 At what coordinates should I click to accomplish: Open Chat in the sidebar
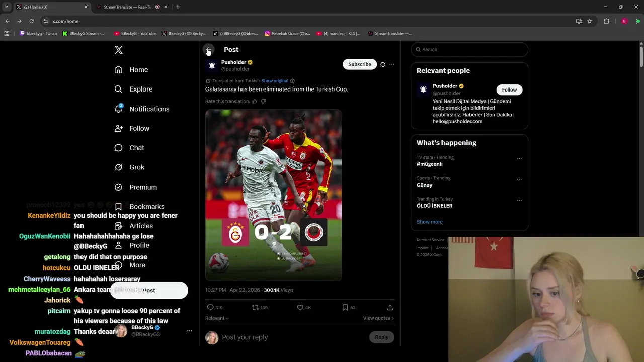(x=129, y=148)
